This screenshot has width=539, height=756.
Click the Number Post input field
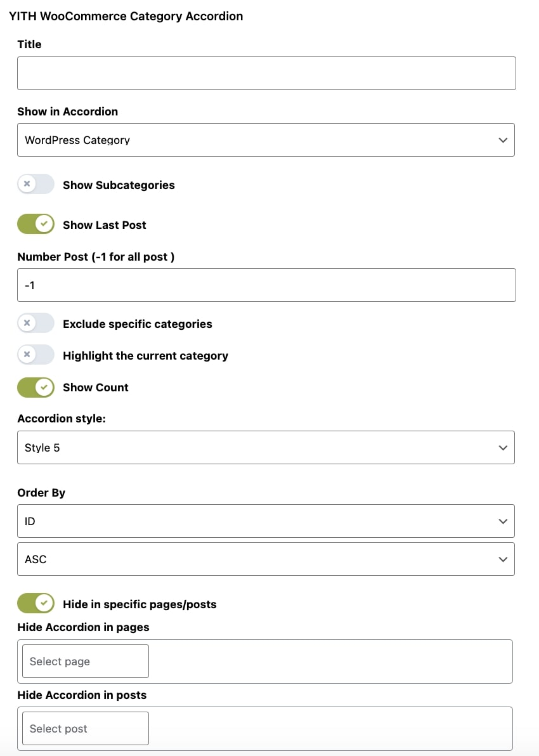tap(266, 285)
